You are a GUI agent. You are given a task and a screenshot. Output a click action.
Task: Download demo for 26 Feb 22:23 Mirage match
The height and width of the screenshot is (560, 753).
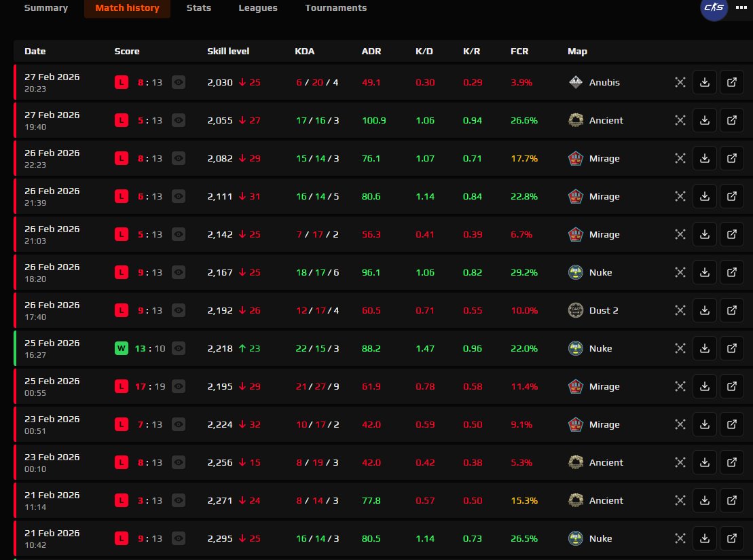coord(705,158)
